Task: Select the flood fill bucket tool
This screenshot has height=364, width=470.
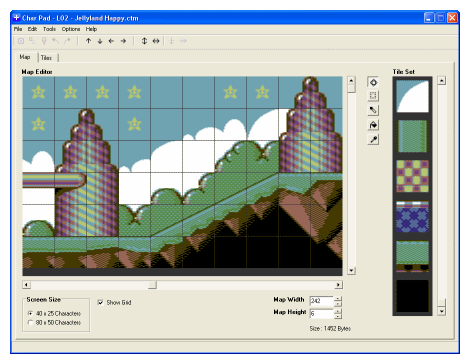Action: (x=373, y=125)
